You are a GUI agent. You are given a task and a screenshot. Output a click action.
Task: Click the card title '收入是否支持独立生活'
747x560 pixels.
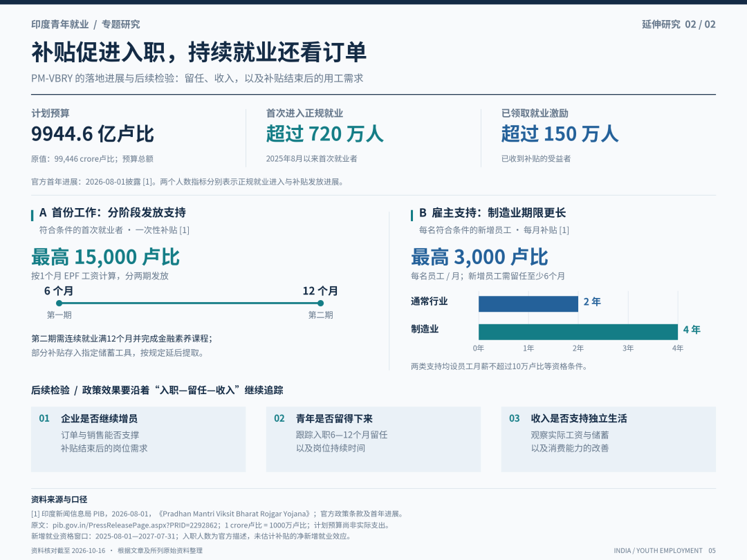(579, 418)
